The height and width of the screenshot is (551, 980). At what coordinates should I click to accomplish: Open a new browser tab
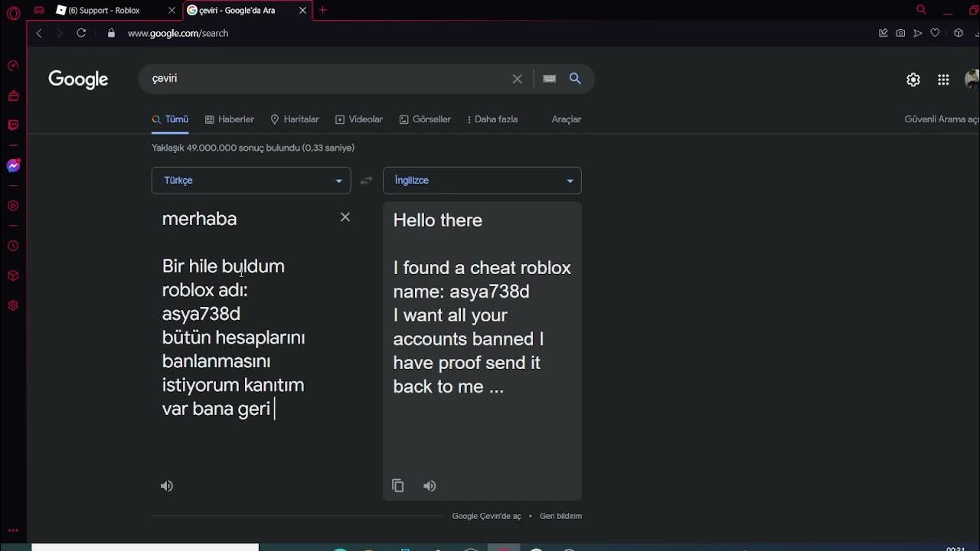pyautogui.click(x=323, y=10)
